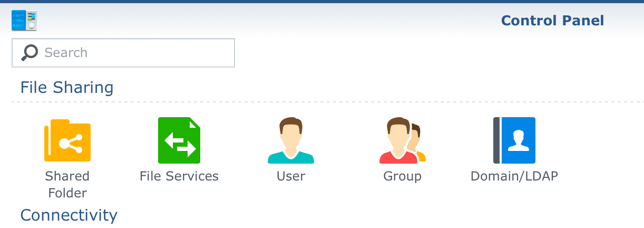Click the white share symbol on the folder
The height and width of the screenshot is (228, 644).
point(71,143)
